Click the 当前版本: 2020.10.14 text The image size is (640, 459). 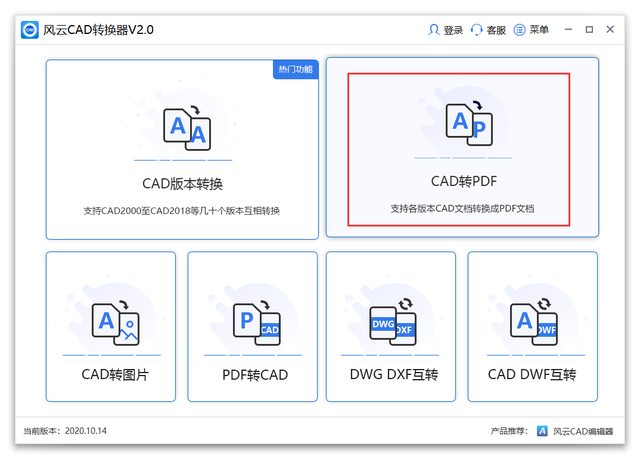click(65, 431)
